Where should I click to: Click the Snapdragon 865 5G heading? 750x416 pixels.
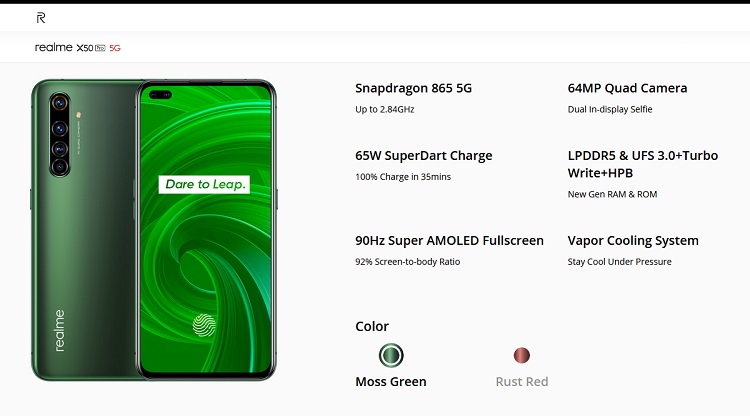413,88
